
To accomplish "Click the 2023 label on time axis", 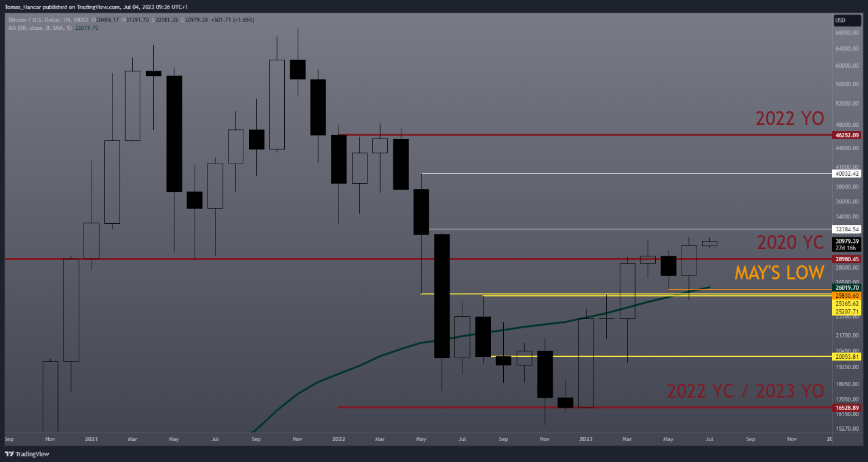I will point(587,439).
